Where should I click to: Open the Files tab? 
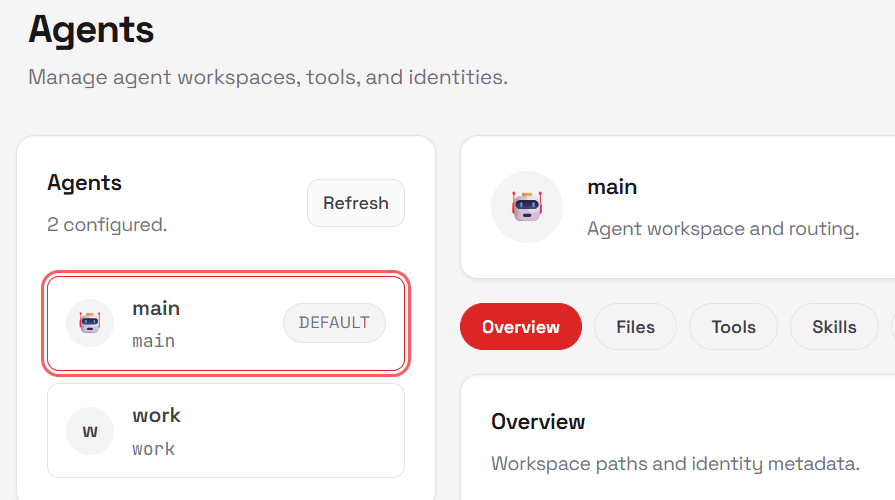[x=635, y=327]
